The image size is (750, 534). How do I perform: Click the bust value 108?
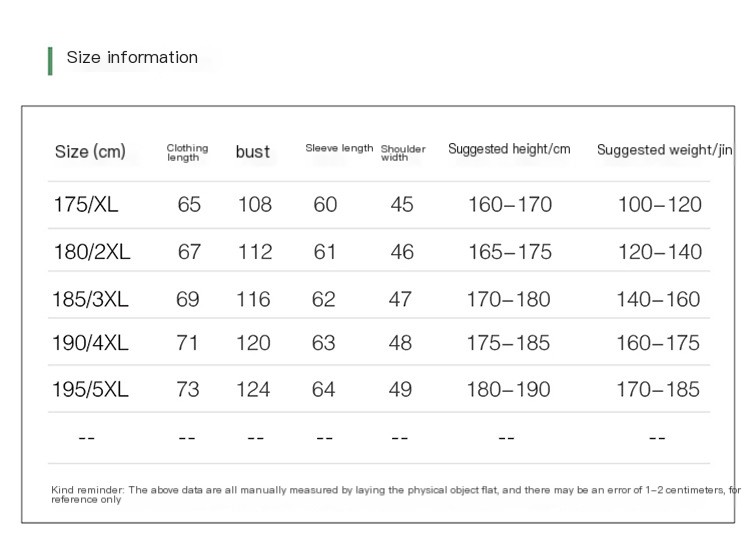coord(255,205)
